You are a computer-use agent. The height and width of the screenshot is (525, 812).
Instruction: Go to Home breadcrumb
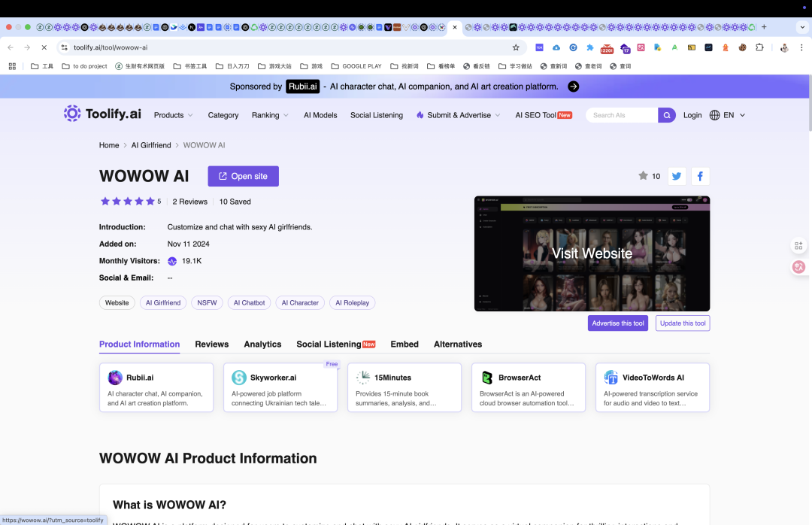109,145
